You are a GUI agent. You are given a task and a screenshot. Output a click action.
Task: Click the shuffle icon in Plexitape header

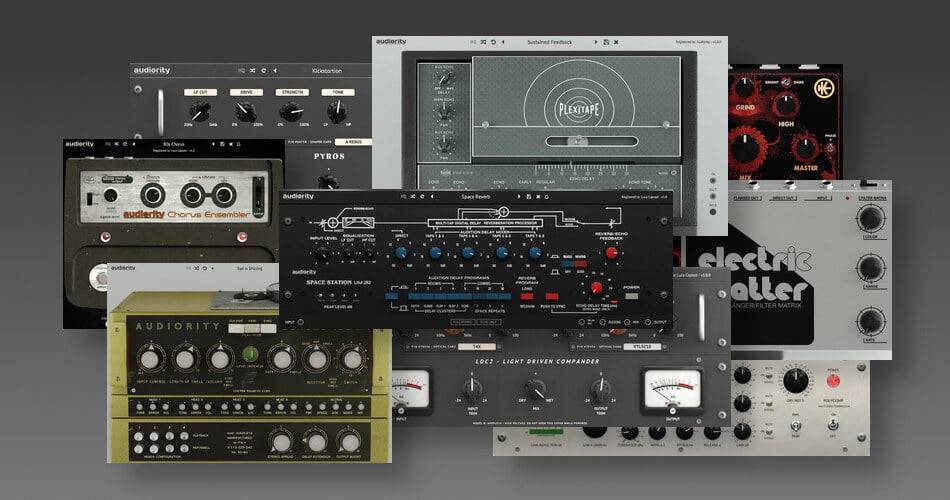(x=483, y=42)
